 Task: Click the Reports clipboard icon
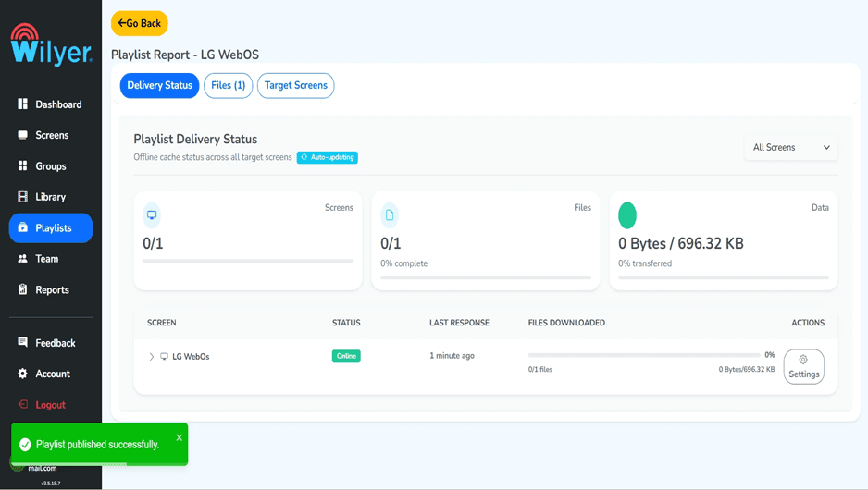23,288
